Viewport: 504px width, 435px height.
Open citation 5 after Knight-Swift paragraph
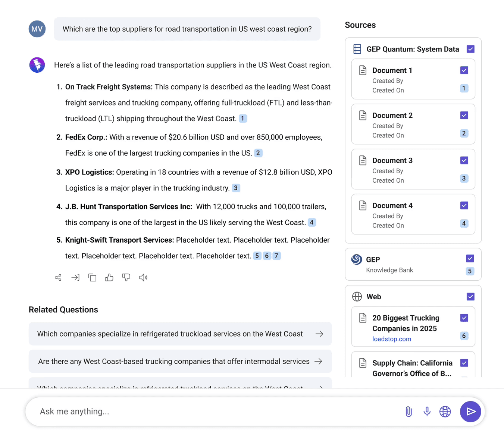click(x=257, y=256)
